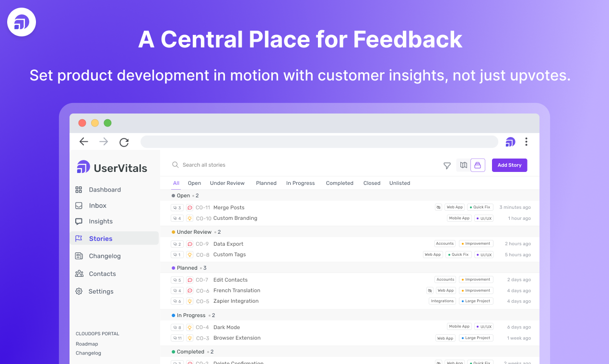The image size is (609, 364).
Task: Select Stories in the sidebar
Action: (x=114, y=239)
